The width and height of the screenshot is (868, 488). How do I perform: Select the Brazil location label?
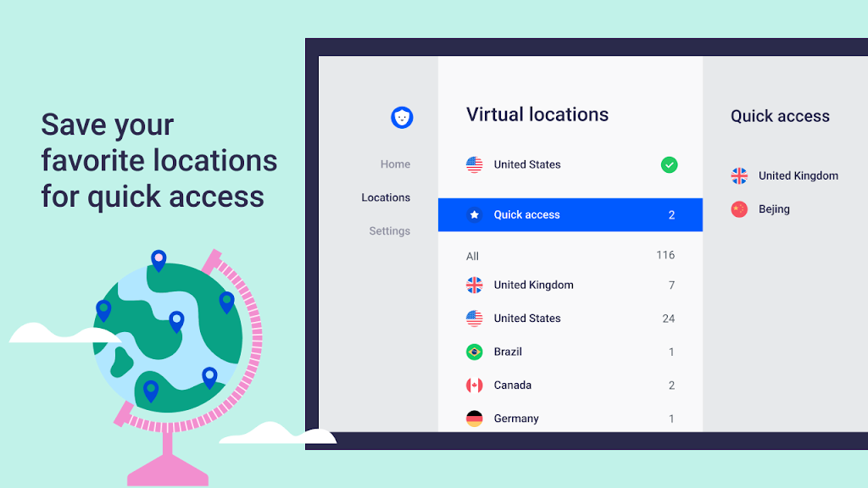point(508,352)
